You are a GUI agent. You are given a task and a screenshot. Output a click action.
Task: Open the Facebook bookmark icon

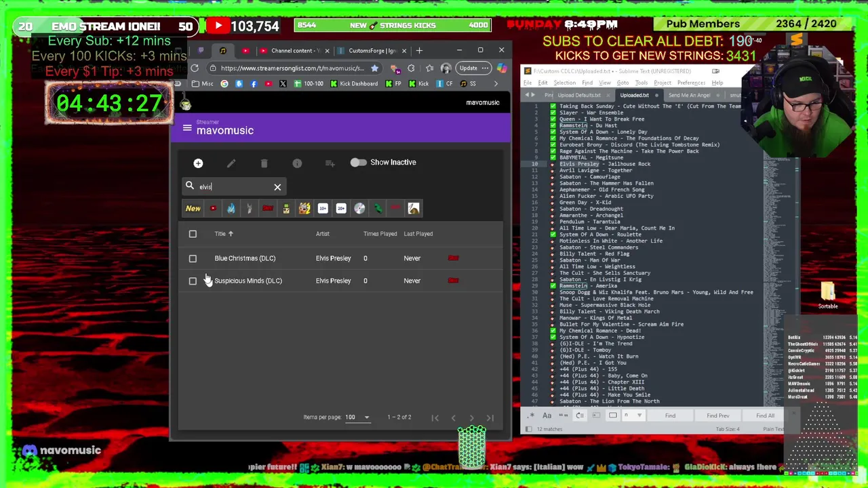[254, 83]
